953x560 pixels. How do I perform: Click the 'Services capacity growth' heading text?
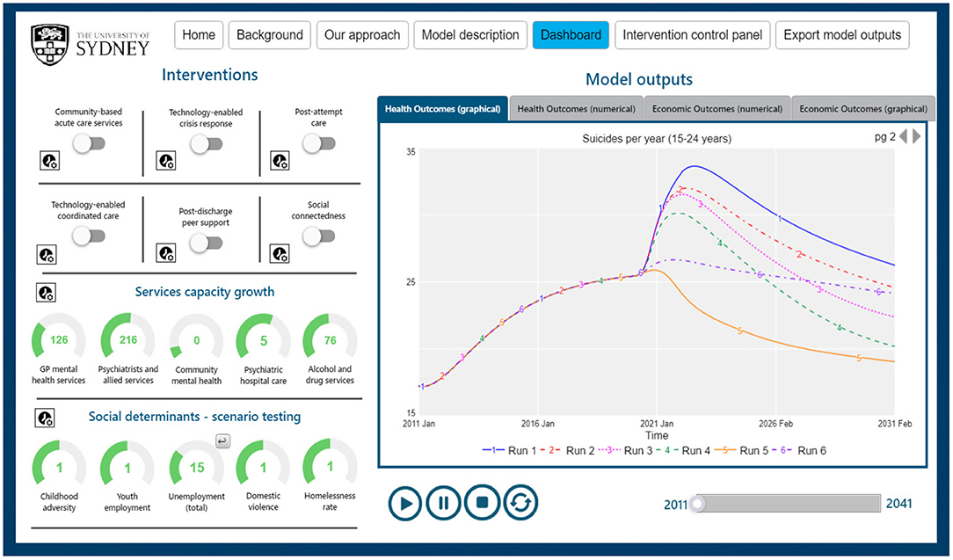click(204, 292)
